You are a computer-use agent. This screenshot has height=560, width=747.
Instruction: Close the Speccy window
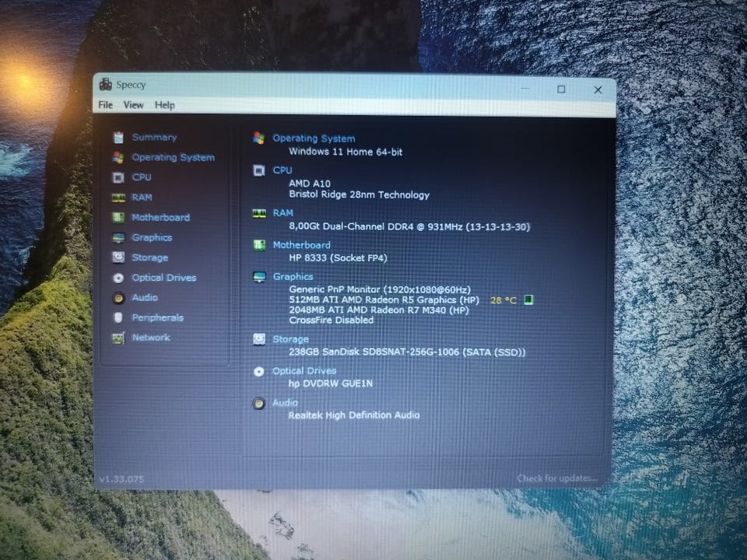(x=598, y=89)
